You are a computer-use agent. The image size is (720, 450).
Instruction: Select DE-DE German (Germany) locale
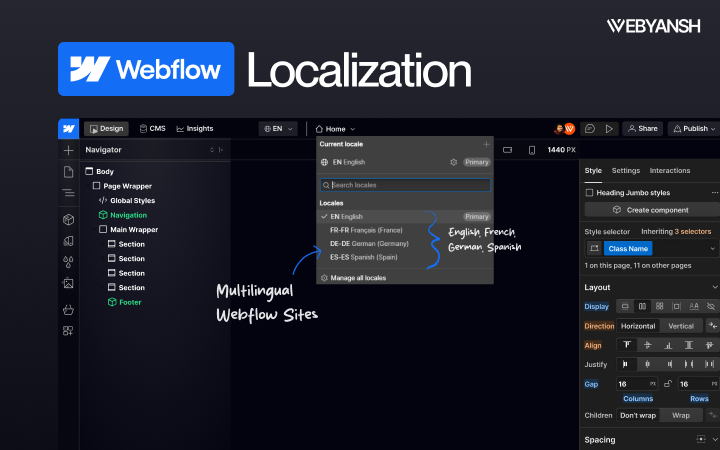pyautogui.click(x=405, y=244)
